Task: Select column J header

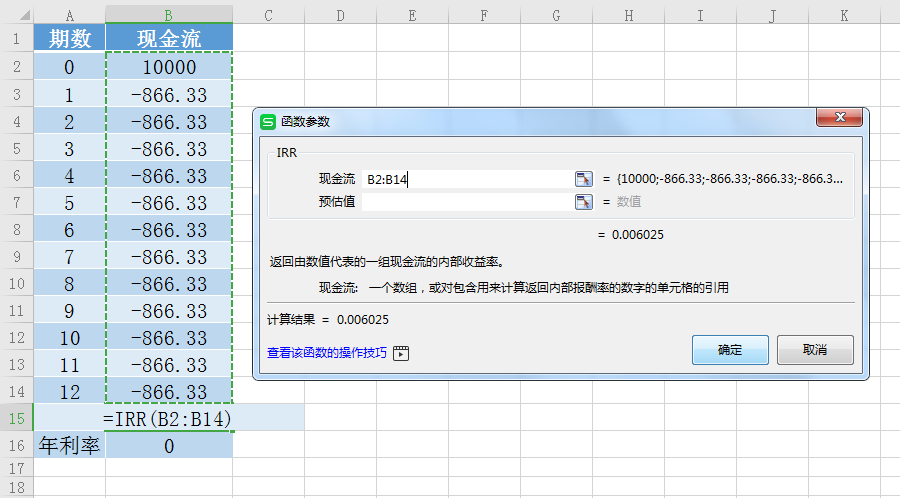Action: 772,15
